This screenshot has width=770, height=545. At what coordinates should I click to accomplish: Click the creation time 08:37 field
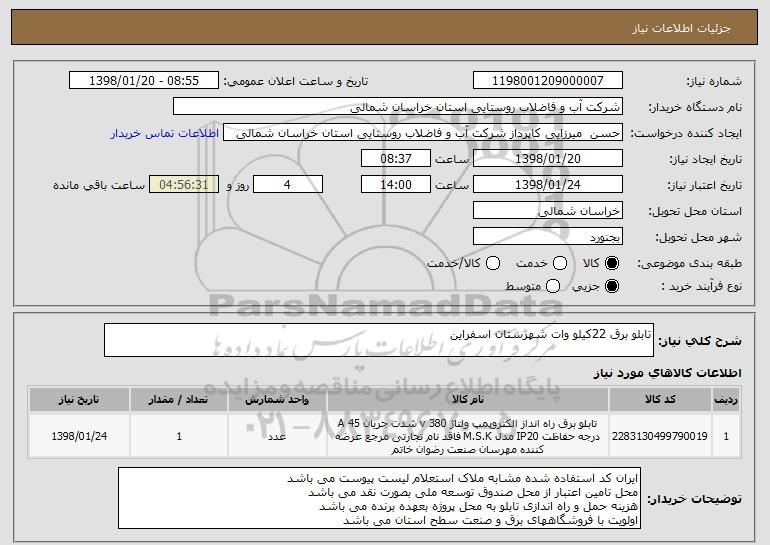click(396, 159)
